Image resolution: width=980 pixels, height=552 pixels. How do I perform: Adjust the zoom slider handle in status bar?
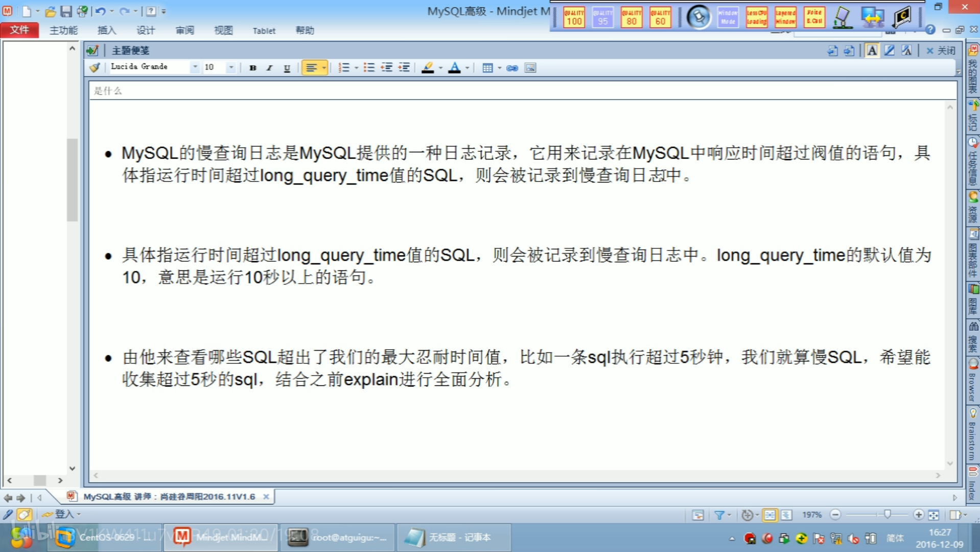point(888,514)
